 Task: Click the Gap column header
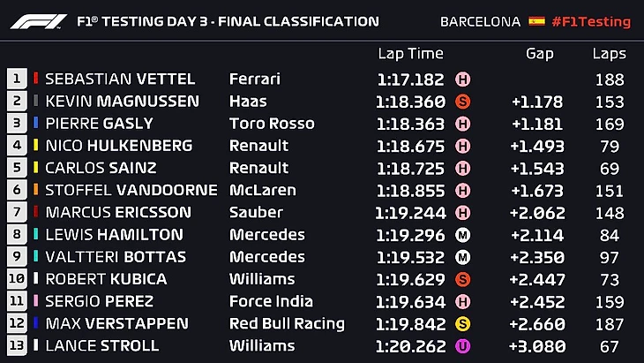click(x=539, y=54)
